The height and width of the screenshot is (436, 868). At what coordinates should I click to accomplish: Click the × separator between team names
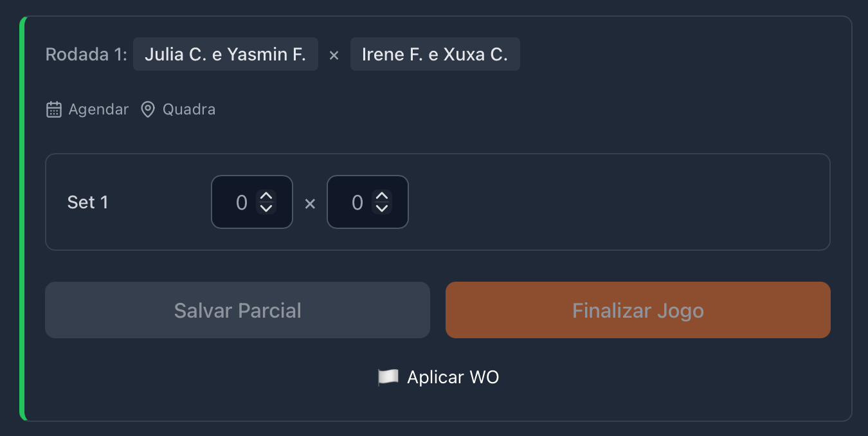(334, 55)
